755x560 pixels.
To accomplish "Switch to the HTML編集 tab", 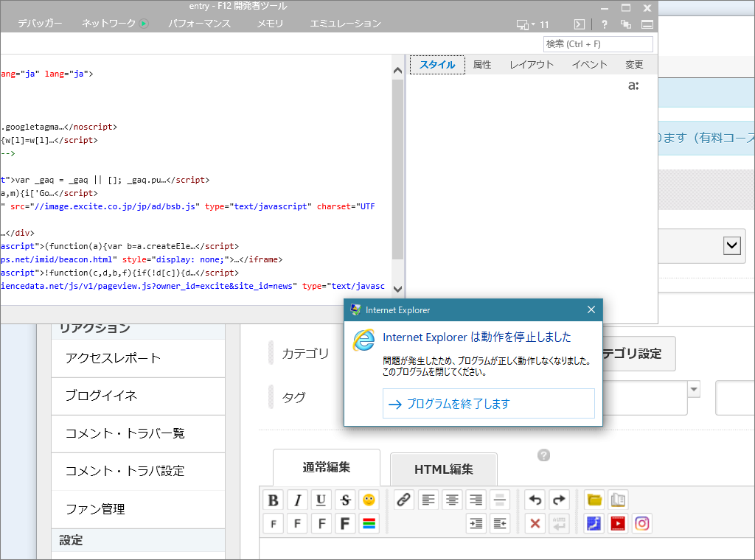I will (443, 469).
